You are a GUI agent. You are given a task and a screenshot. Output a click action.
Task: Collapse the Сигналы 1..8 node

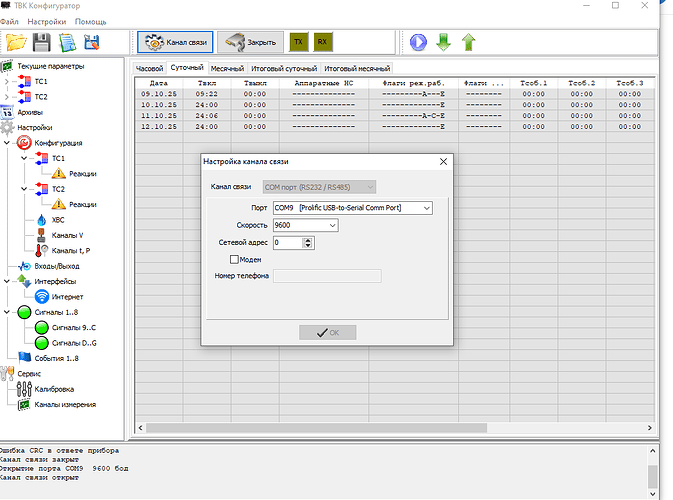(7, 312)
